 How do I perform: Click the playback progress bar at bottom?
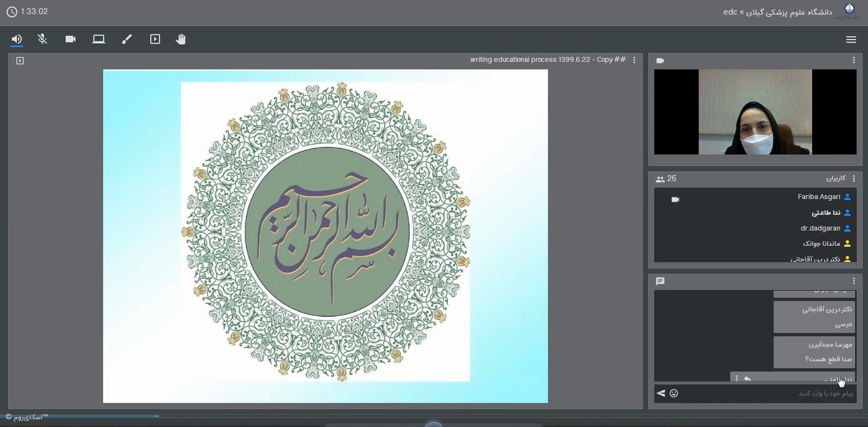[82, 416]
